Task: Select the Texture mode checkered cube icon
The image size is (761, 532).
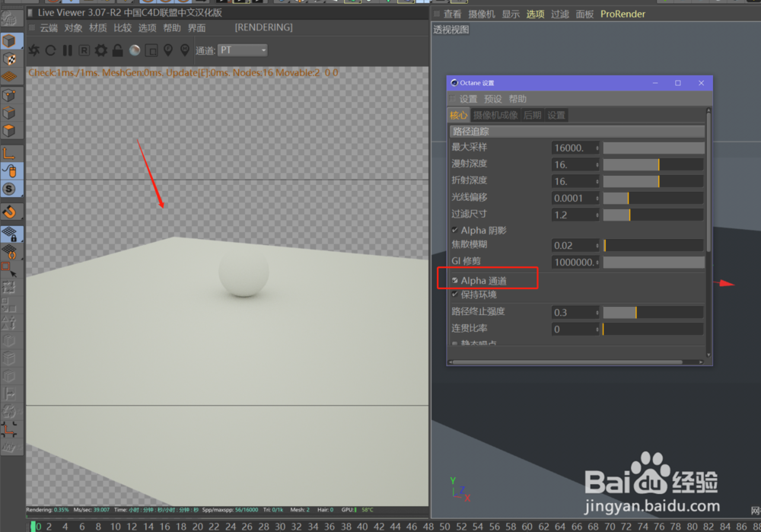Action: (x=9, y=59)
